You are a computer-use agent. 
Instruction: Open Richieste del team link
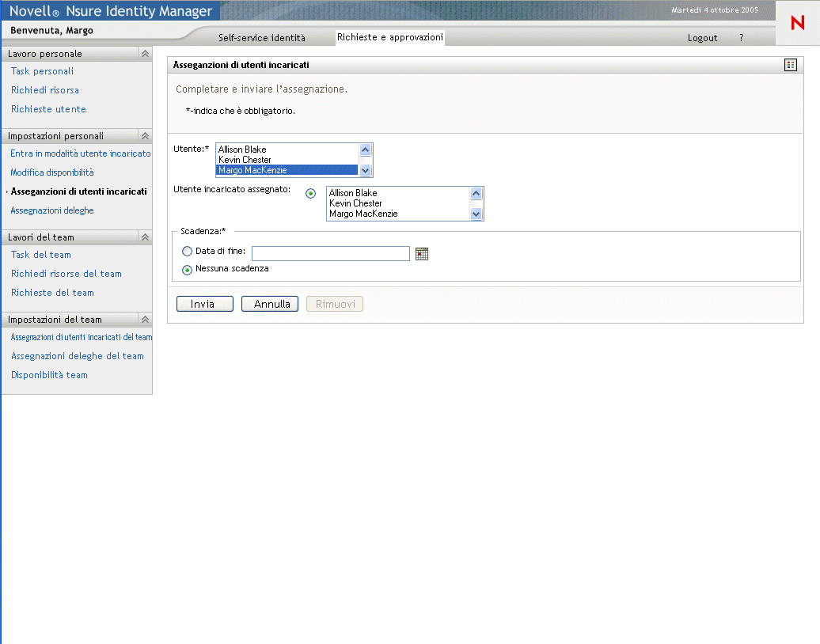52,293
